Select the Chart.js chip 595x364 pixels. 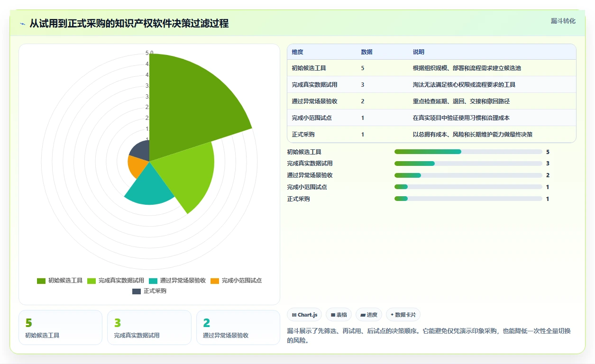pos(304,315)
